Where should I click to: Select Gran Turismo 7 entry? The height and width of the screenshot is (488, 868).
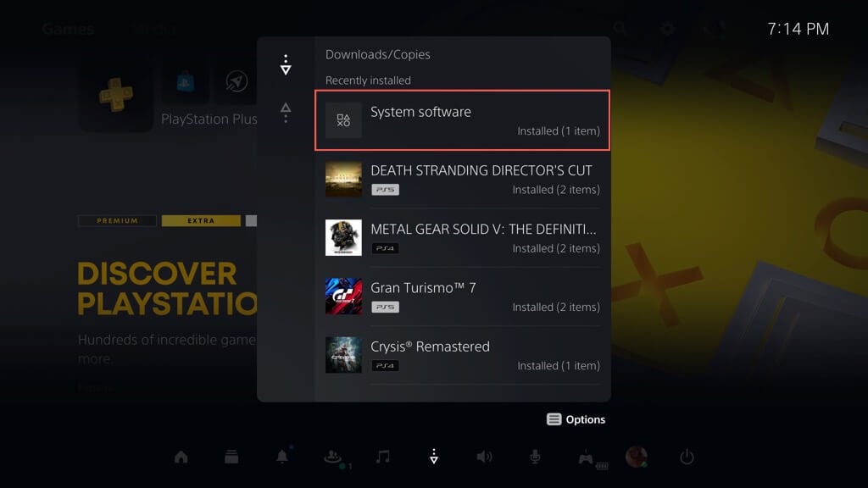[462, 297]
